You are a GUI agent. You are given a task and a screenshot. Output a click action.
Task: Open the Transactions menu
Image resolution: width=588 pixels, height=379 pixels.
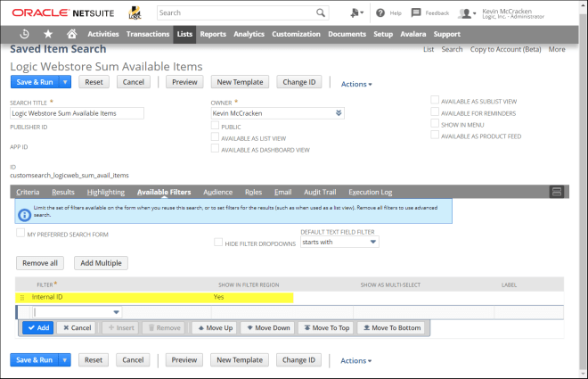148,34
